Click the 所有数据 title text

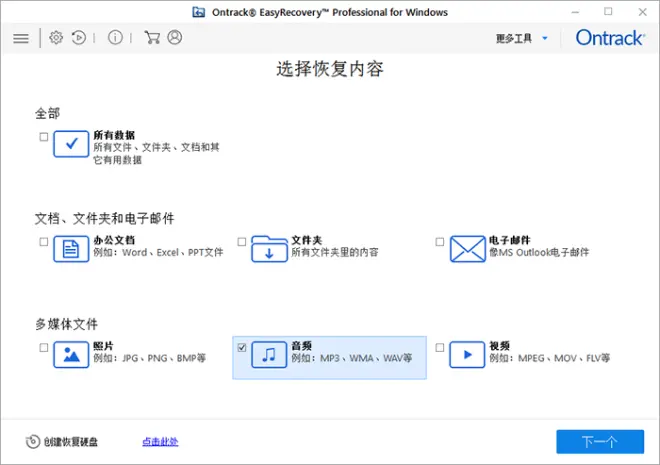[x=114, y=135]
